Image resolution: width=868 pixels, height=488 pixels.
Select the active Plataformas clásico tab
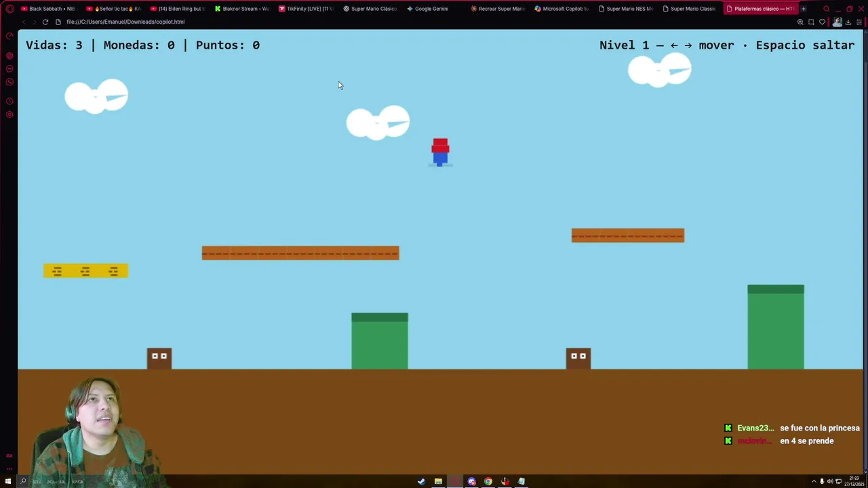tap(760, 9)
